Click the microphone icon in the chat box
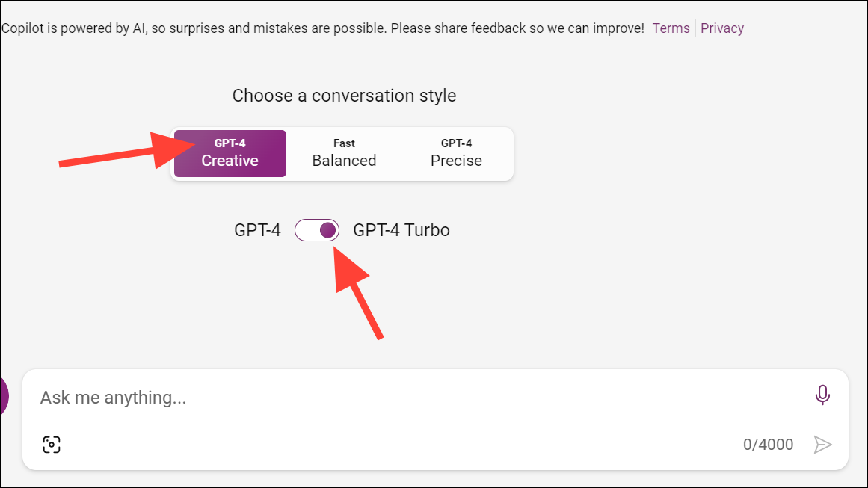Screen dimensions: 868x488 point(822,396)
